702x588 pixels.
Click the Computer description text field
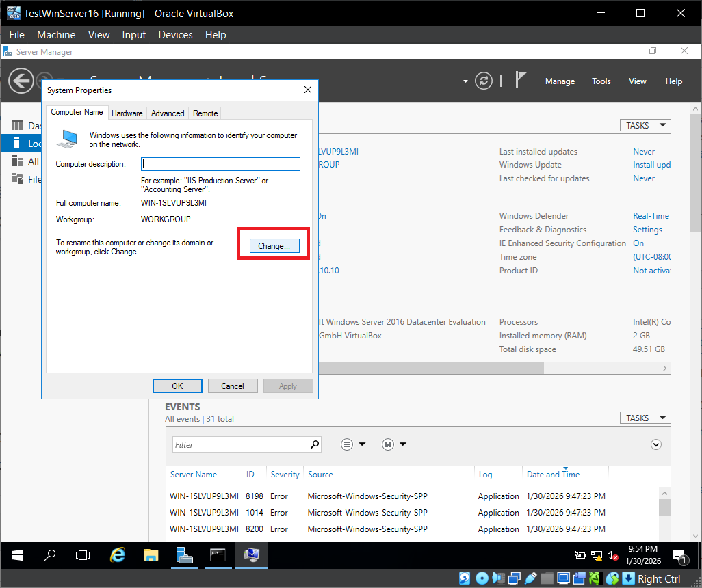(x=220, y=164)
